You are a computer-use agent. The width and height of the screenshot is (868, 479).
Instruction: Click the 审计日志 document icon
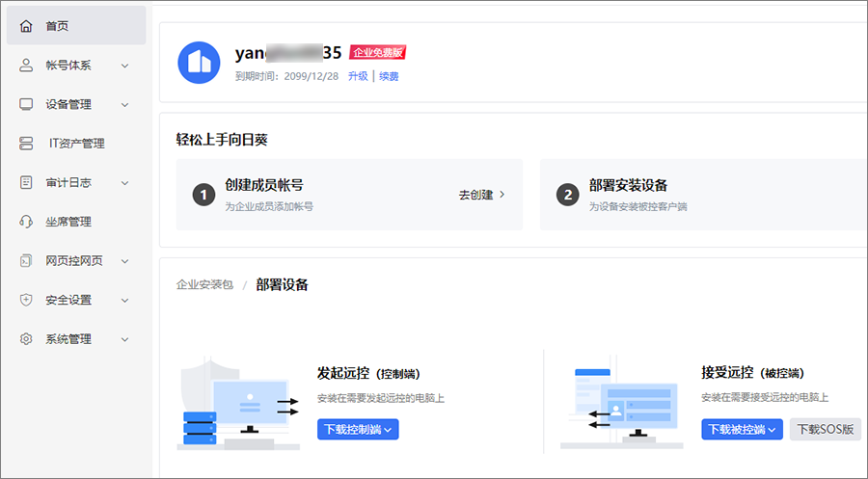[26, 182]
